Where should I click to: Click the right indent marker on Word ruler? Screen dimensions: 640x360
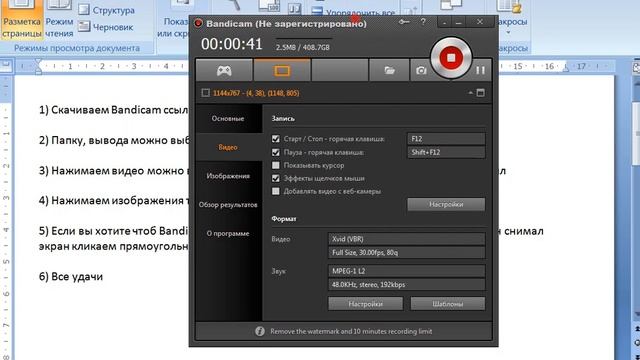coord(566,69)
